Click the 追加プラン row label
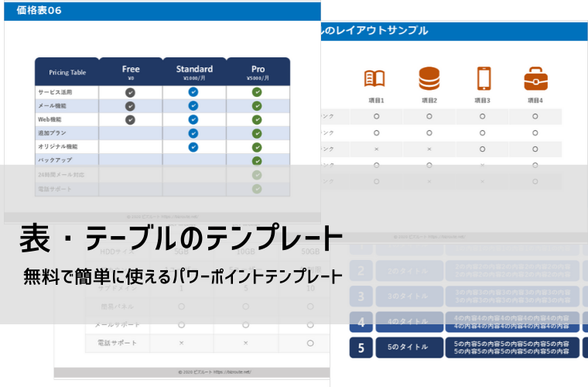588x387 pixels. 52,133
